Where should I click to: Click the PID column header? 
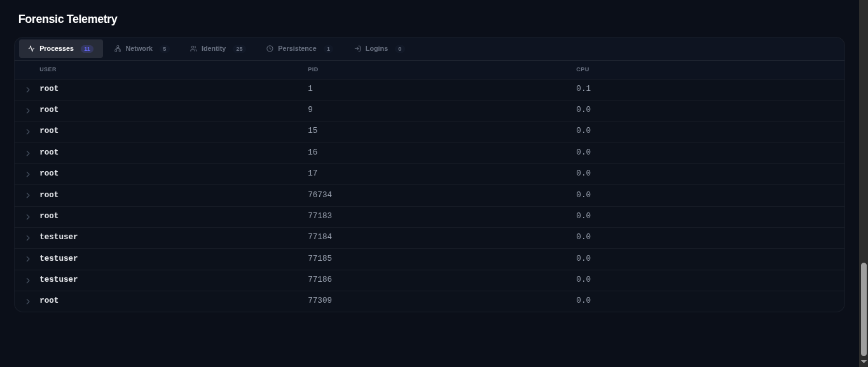pos(313,69)
